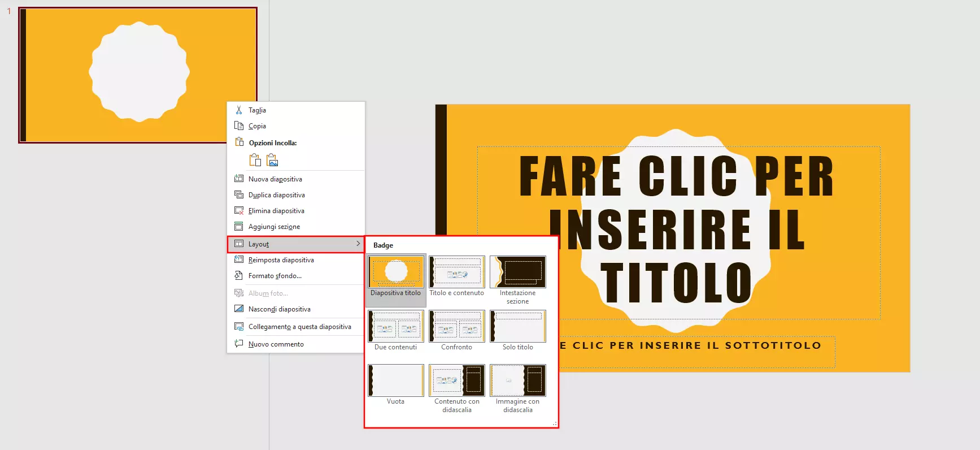The height and width of the screenshot is (450, 980).
Task: Apply the Contenuto con didascalia layout
Action: click(x=457, y=389)
